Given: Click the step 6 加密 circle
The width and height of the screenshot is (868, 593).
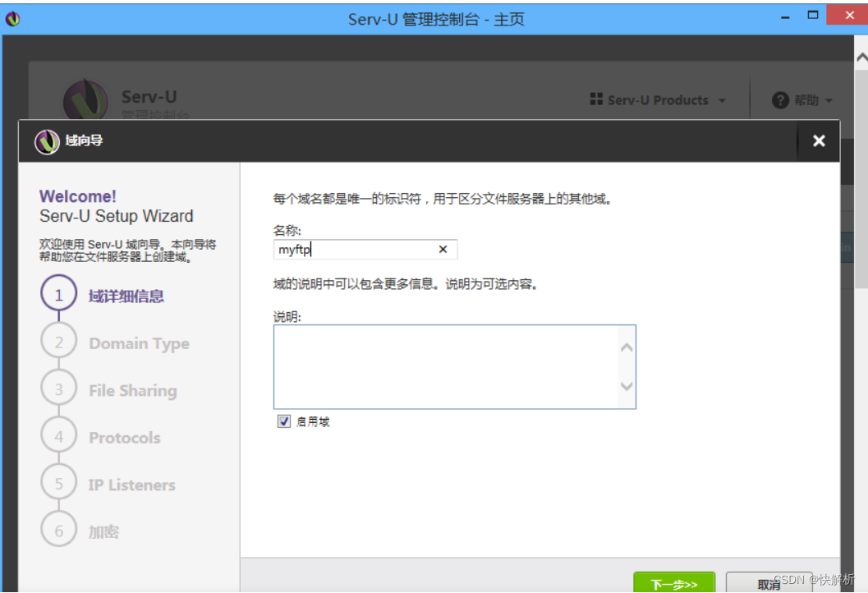Looking at the screenshot, I should (58, 530).
